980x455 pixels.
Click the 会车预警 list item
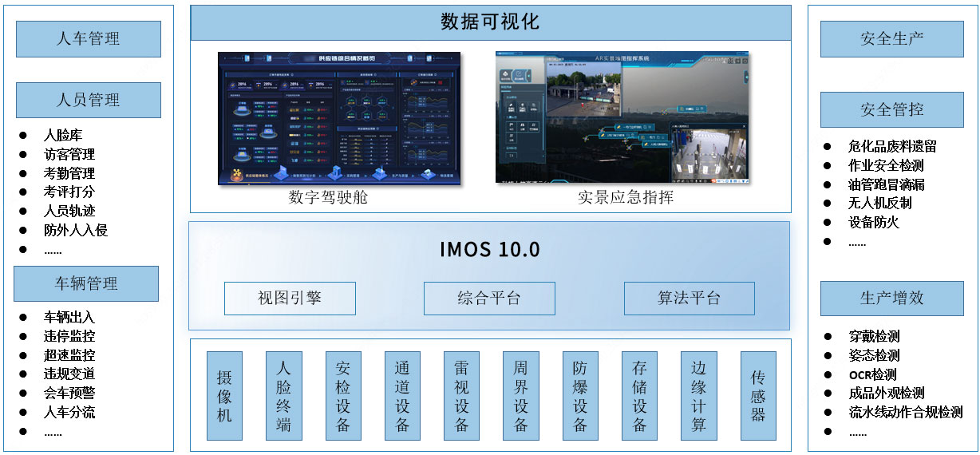(x=69, y=394)
